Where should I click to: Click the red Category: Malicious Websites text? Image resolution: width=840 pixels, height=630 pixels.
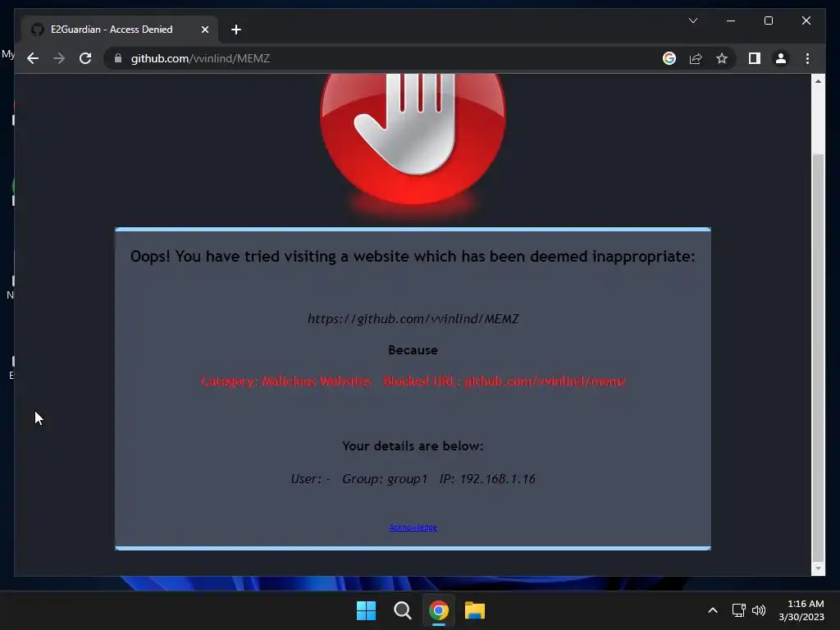click(x=286, y=381)
